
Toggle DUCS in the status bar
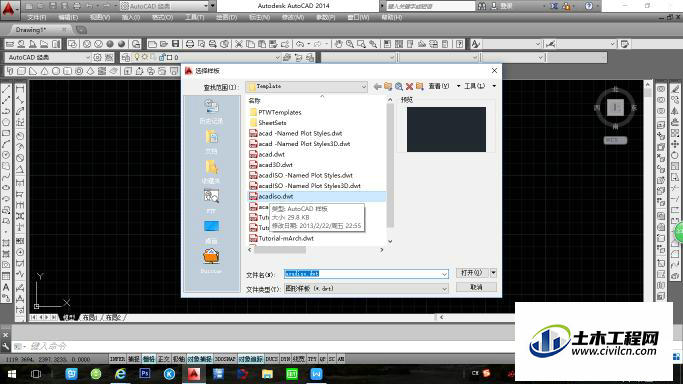(271, 359)
